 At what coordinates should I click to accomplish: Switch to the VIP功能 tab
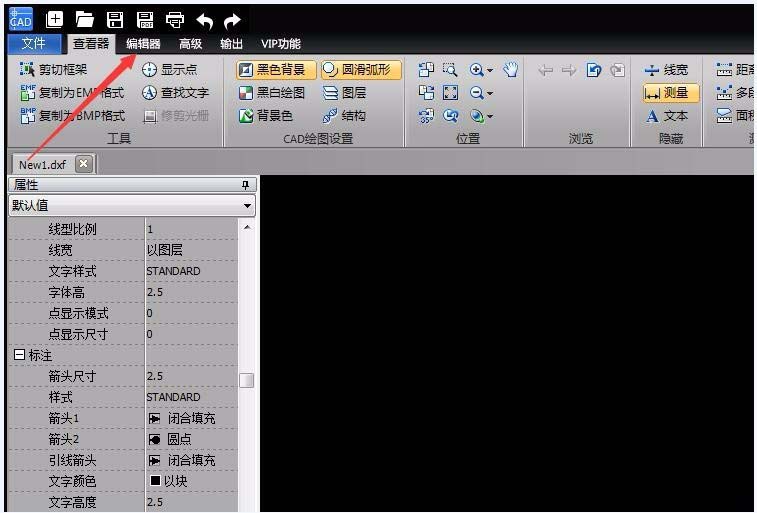(x=280, y=44)
